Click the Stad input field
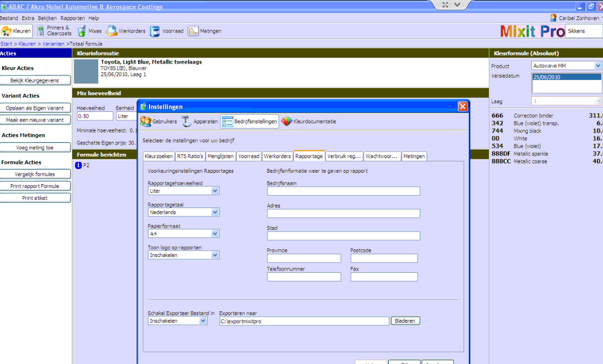 344,236
